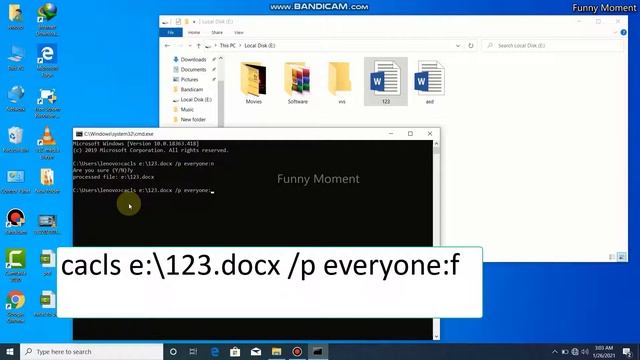Open the Microsoft Edge desktop shortcut
Viewport: 640px width, 360px height.
[x=47, y=60]
